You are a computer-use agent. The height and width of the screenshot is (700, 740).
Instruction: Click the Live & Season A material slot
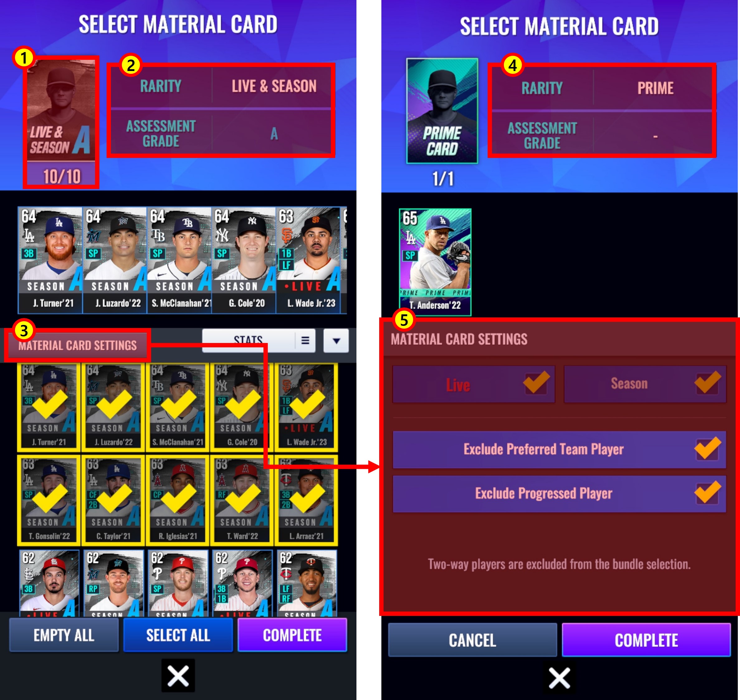pyautogui.click(x=61, y=122)
